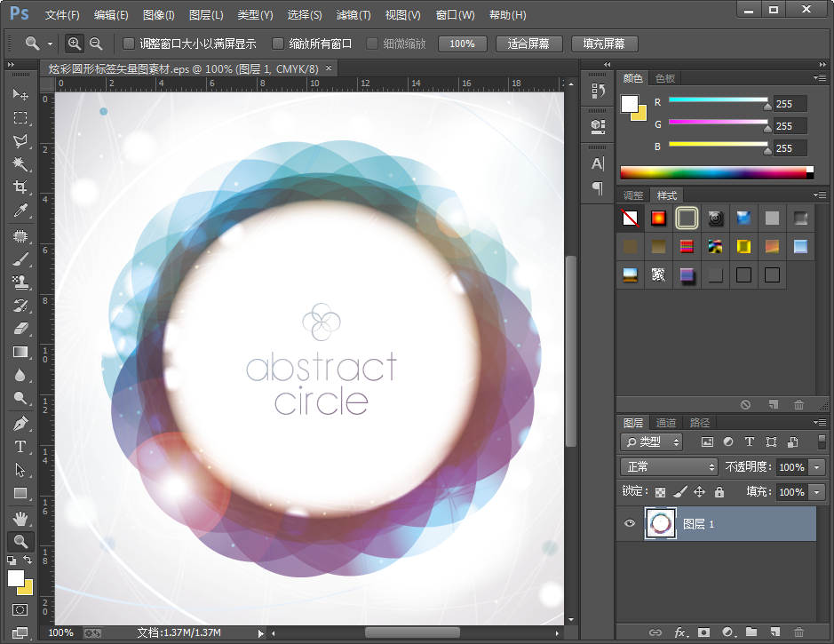The image size is (834, 644).
Task: Add a layer mask
Action: pyautogui.click(x=703, y=632)
